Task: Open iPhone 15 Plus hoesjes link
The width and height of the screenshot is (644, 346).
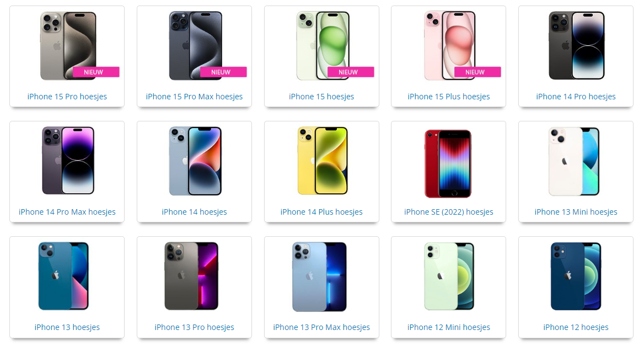Action: [448, 97]
